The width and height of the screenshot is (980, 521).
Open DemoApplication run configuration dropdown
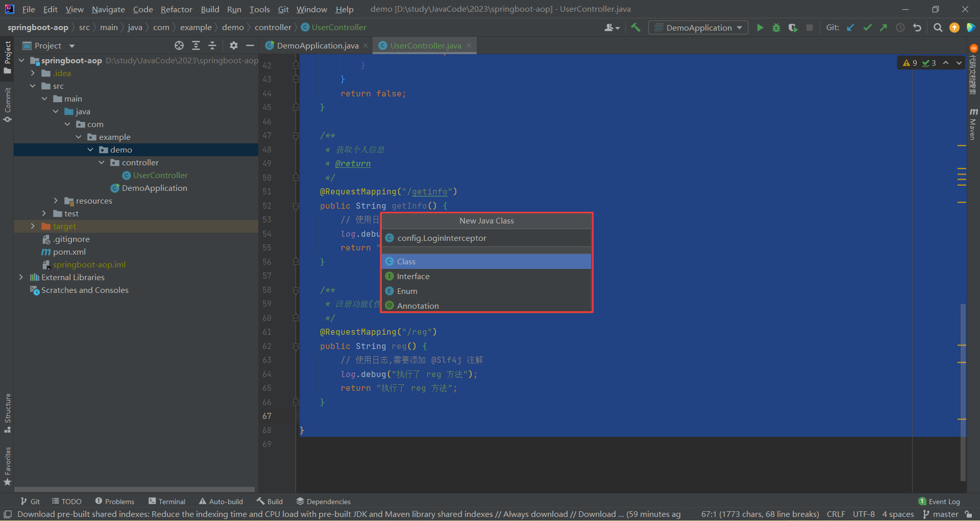[698, 28]
